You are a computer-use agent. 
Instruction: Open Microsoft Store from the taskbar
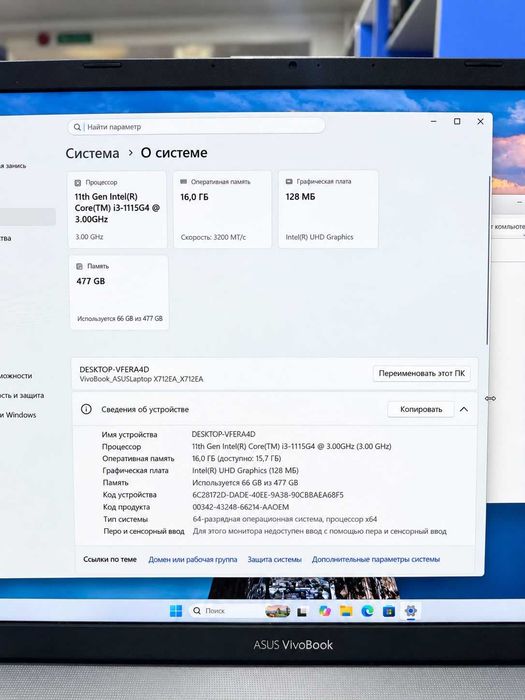(389, 611)
